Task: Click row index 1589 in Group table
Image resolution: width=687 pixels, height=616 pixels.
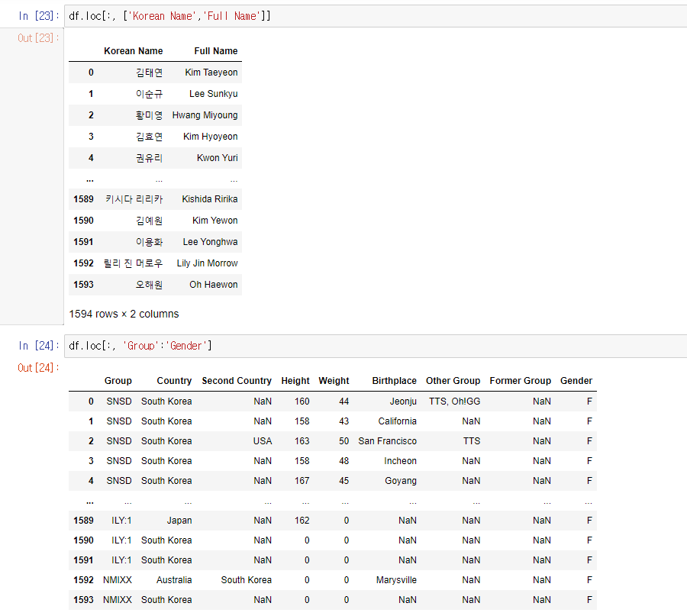Action: point(84,521)
